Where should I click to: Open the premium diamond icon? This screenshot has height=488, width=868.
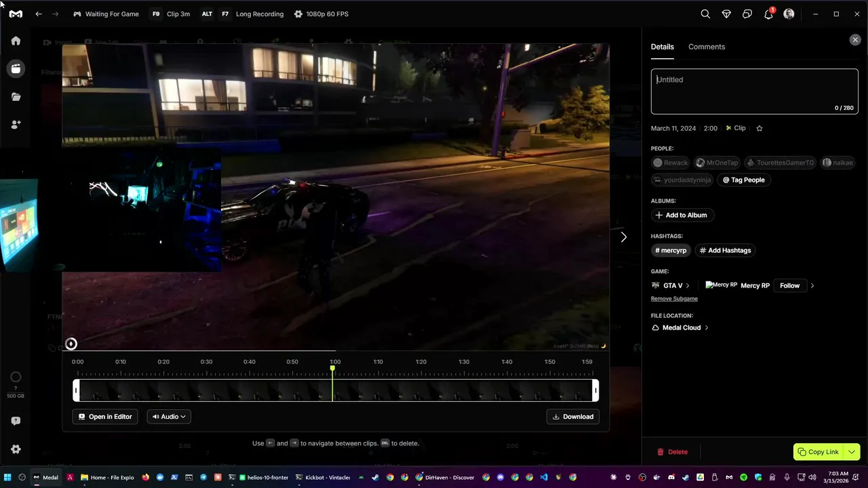[x=726, y=14]
